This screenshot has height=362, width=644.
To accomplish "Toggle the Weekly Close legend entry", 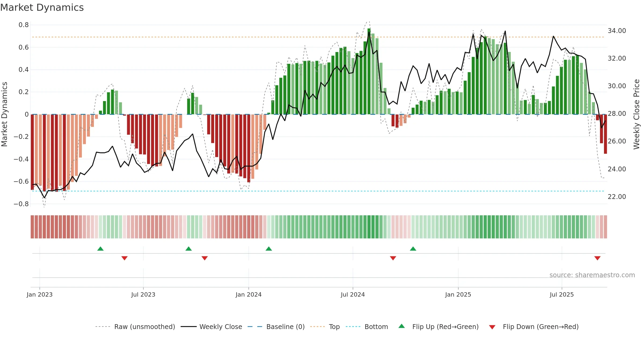I will pos(211,327).
